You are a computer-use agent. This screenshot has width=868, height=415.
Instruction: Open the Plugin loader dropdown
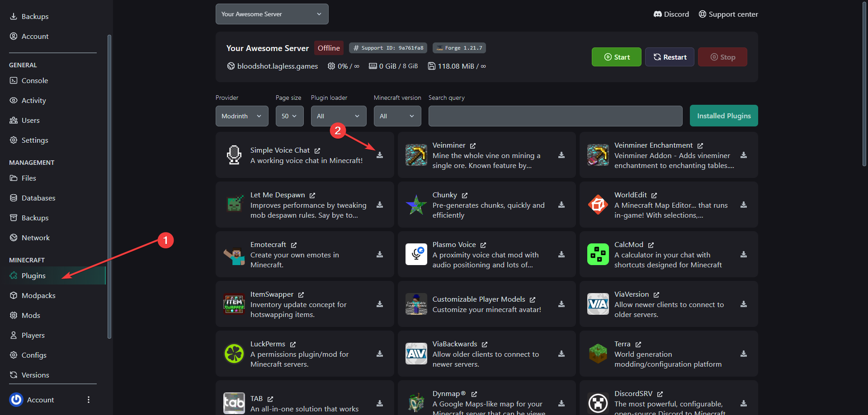339,116
